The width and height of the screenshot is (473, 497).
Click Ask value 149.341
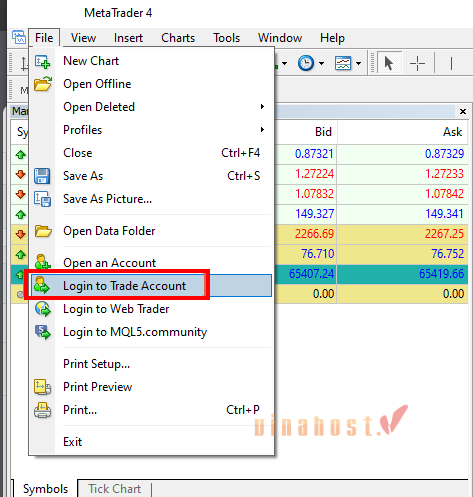pos(444,214)
